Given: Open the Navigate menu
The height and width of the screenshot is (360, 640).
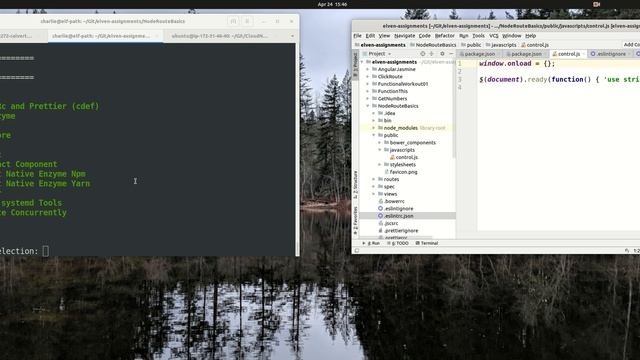Looking at the screenshot, I should point(404,36).
